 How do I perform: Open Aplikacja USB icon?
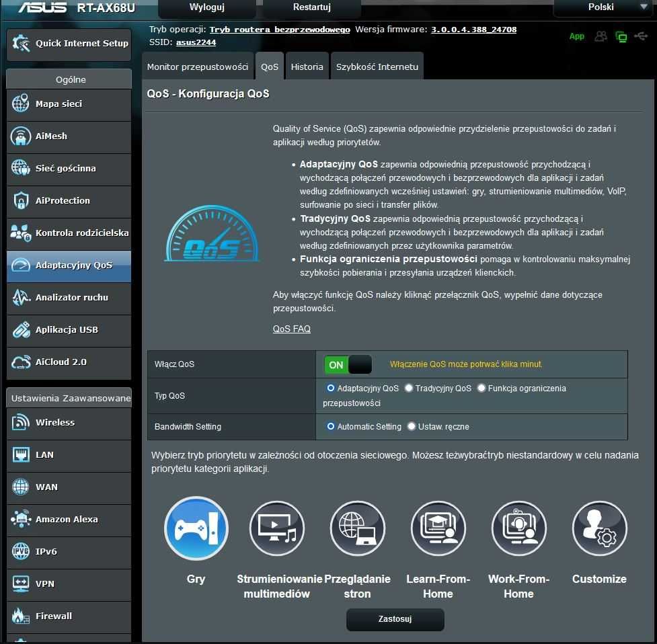tap(21, 329)
